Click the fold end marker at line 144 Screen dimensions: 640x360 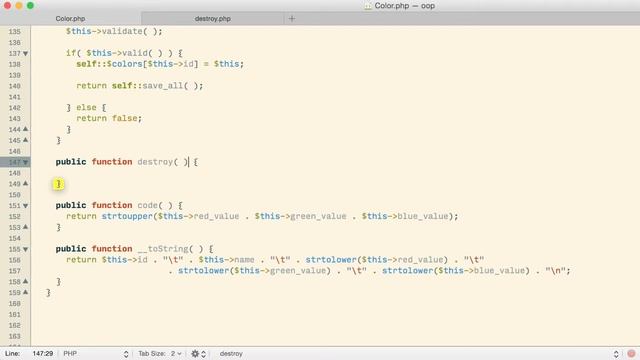pyautogui.click(x=26, y=129)
